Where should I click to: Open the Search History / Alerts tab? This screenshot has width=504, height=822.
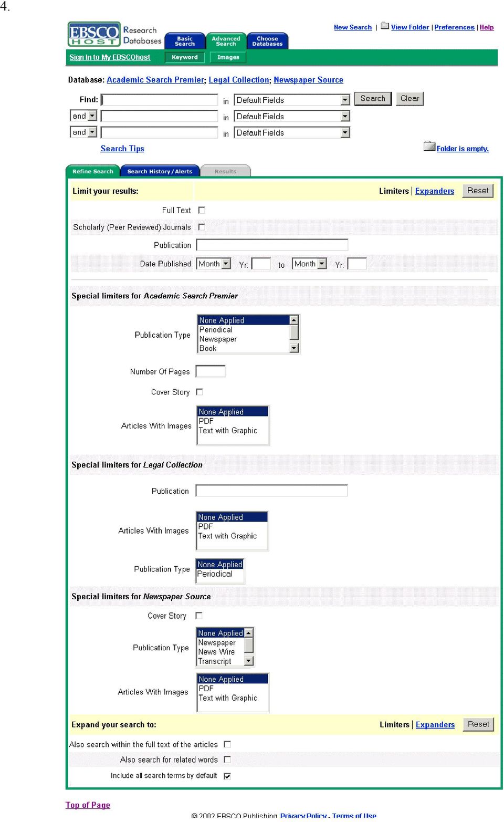coord(160,171)
